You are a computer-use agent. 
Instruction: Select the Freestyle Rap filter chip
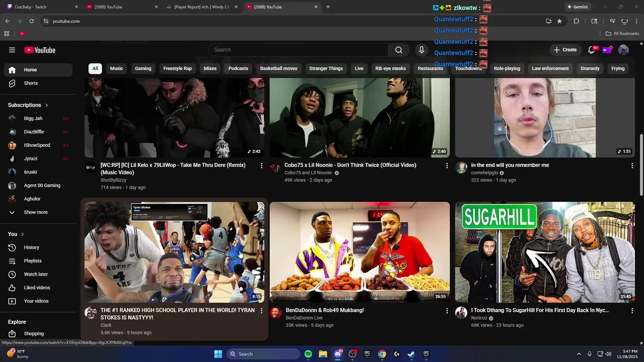[178, 68]
